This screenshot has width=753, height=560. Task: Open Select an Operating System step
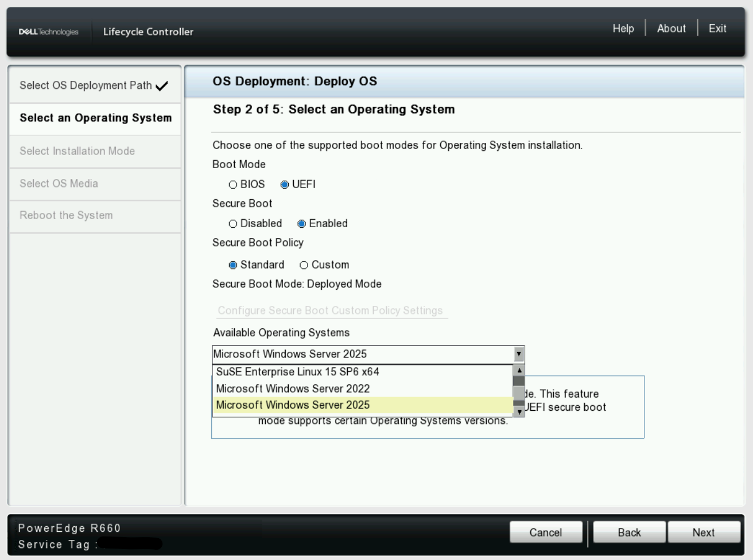95,118
